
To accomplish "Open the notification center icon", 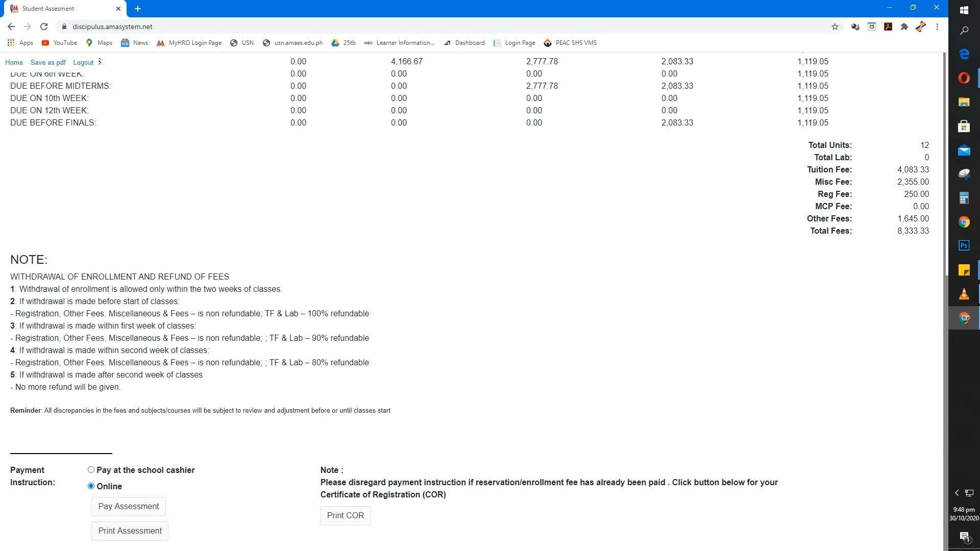I will click(964, 537).
